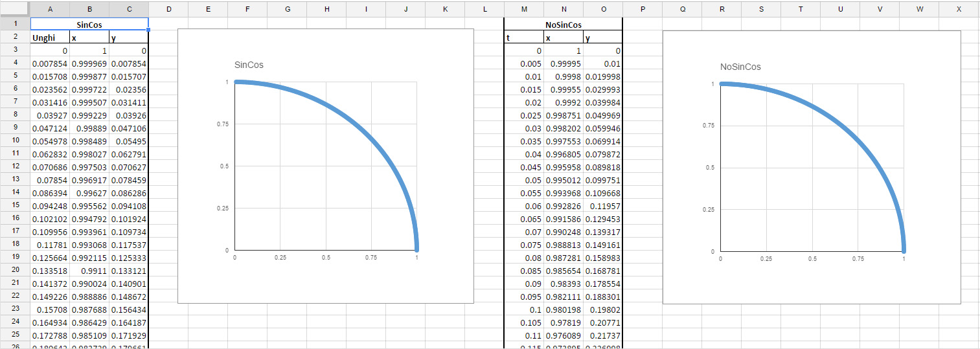Screen dimensions: 980x349
Task: Click the SinCos chart title
Action: (249, 65)
